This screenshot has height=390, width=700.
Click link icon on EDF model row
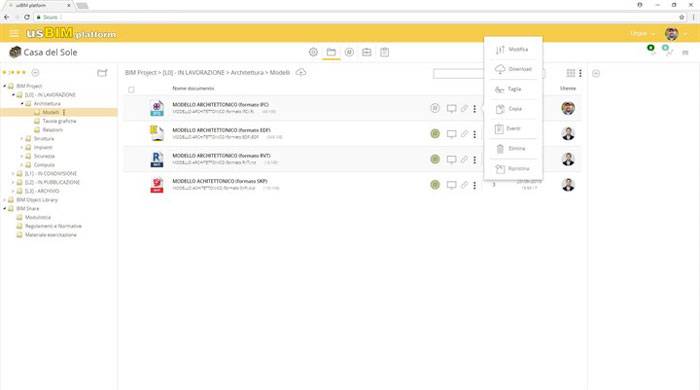[x=464, y=134]
